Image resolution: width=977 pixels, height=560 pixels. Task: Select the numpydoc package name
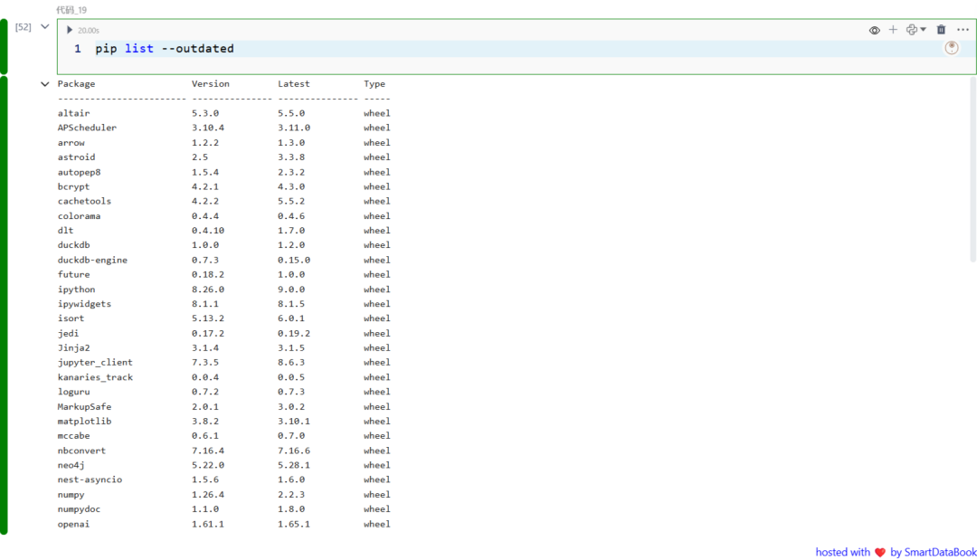click(x=79, y=509)
